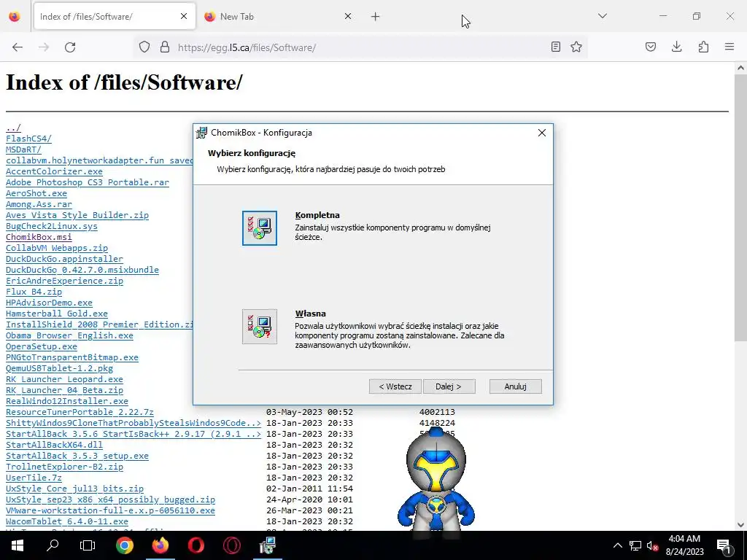The width and height of the screenshot is (747, 560).
Task: Click UserTile.7z link
Action: (34, 478)
